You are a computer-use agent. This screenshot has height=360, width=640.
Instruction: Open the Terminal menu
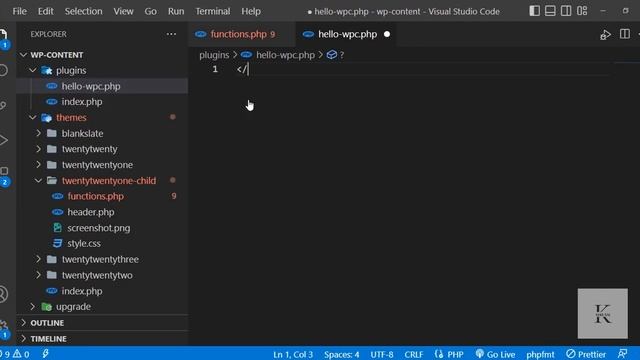pyautogui.click(x=213, y=11)
